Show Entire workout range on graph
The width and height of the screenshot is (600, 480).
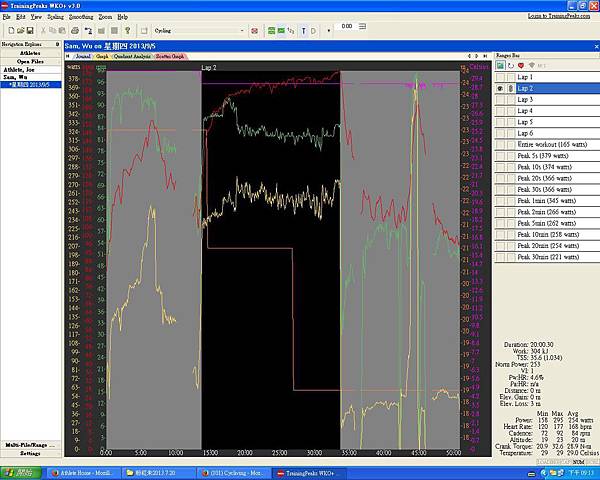point(500,145)
